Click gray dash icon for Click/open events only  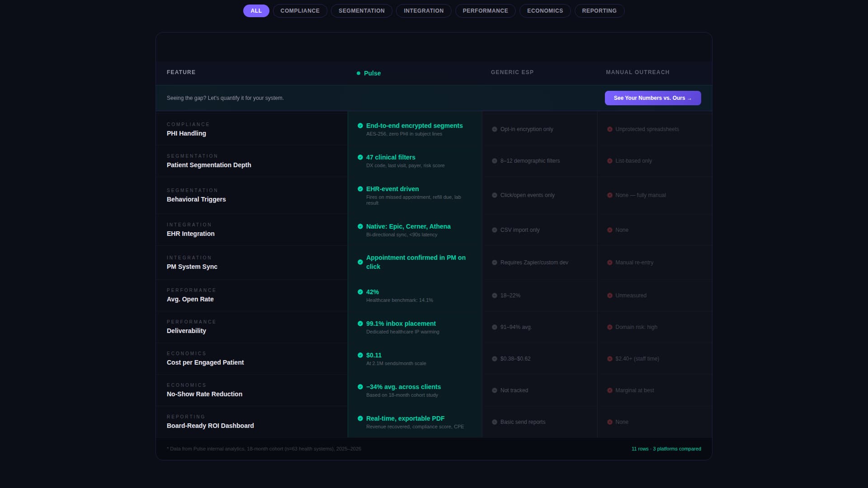click(495, 195)
